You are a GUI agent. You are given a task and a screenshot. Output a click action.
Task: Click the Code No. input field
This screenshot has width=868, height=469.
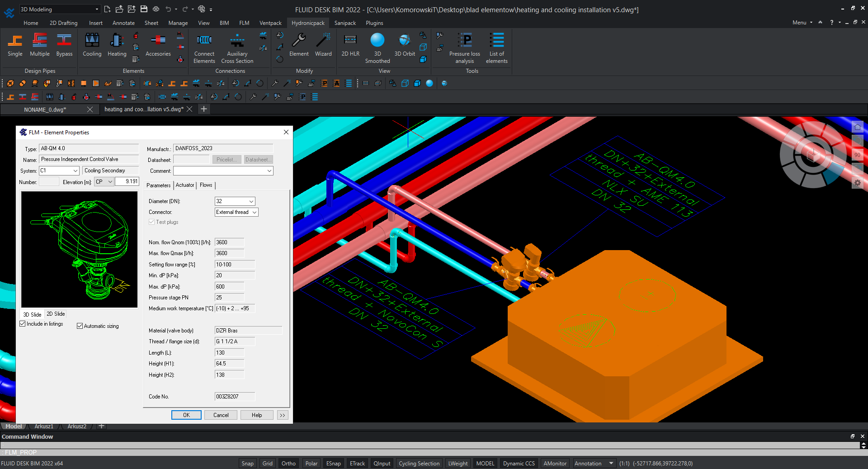(235, 397)
